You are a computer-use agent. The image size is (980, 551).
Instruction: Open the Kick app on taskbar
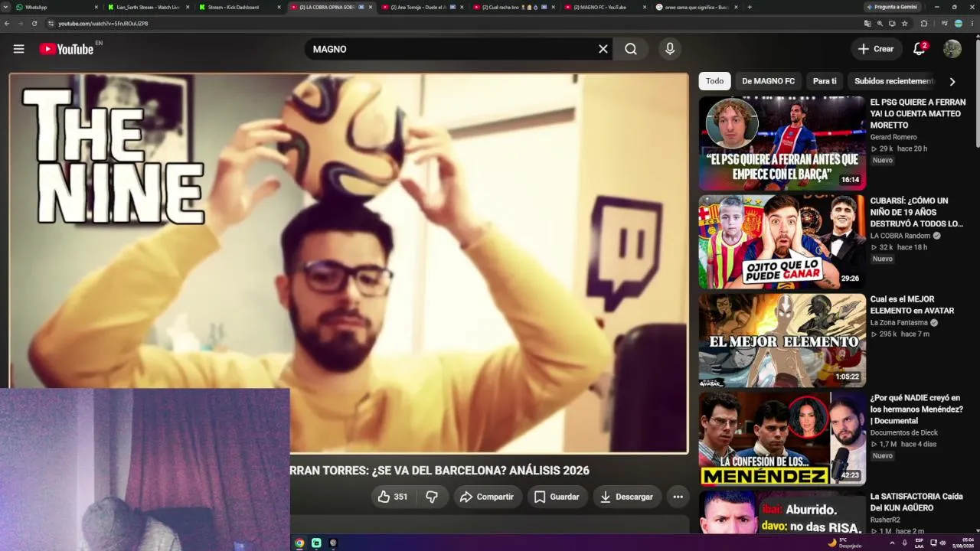pyautogui.click(x=316, y=543)
